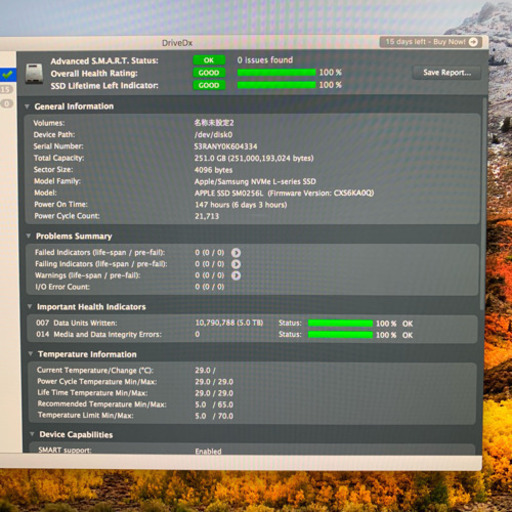This screenshot has height=512, width=512.
Task: Click '007 Data Units Written' label
Action: point(77,323)
